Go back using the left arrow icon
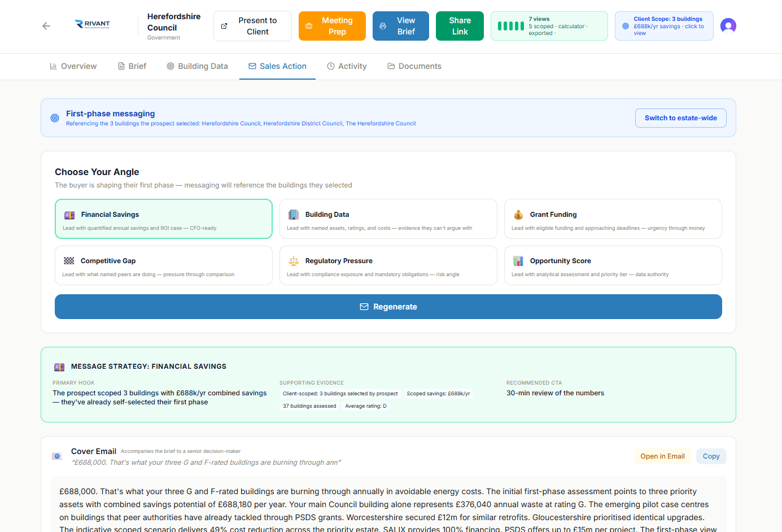 (x=46, y=26)
